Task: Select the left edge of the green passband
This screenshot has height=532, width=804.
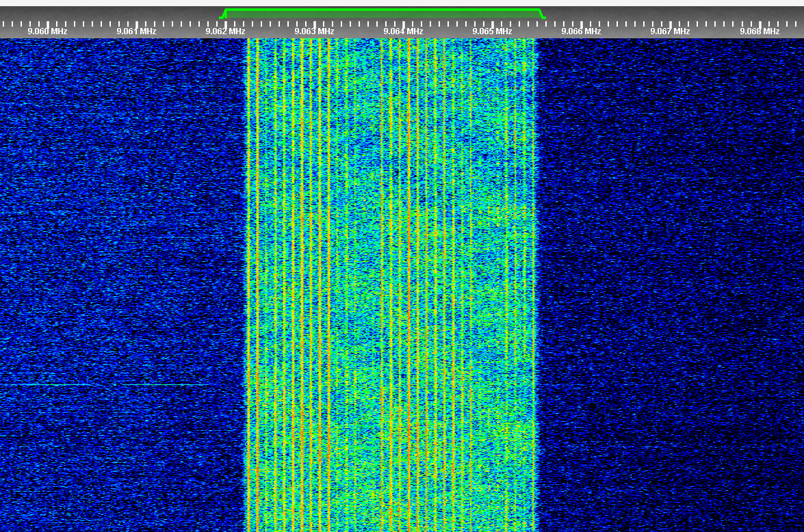Action: click(223, 14)
